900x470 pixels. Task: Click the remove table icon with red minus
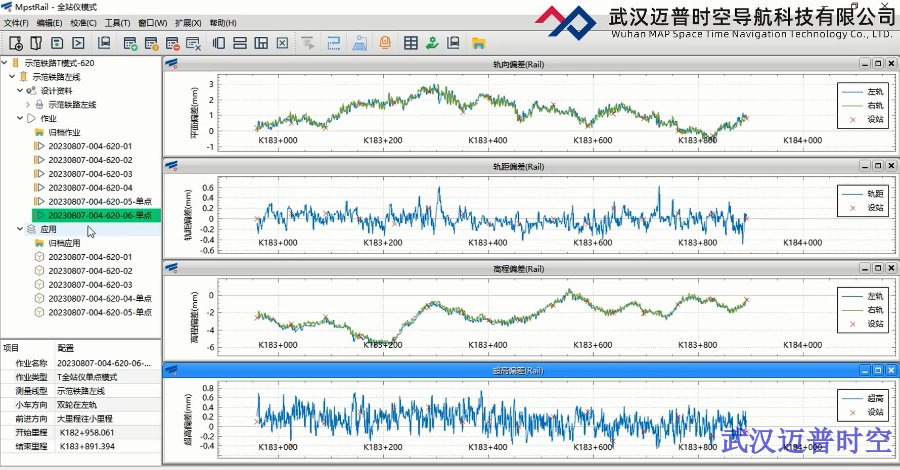173,43
